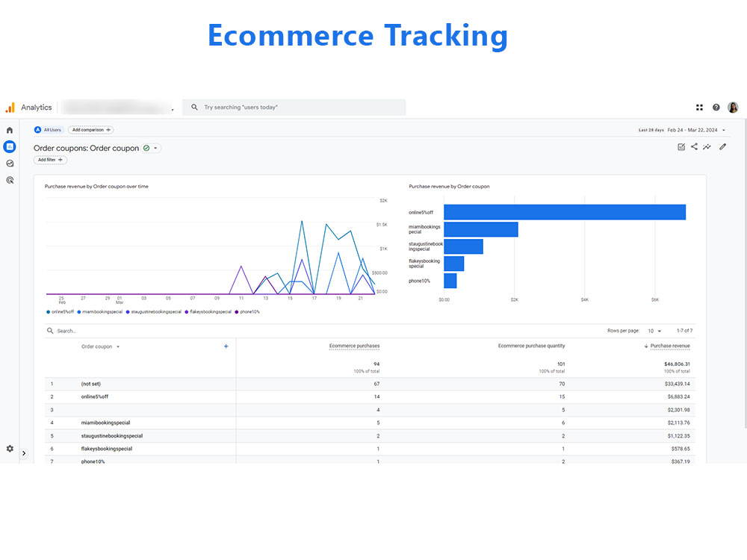Viewport: 747px width, 560px height.
Task: Open the Order coupon dimension dropdown
Action: [x=101, y=346]
